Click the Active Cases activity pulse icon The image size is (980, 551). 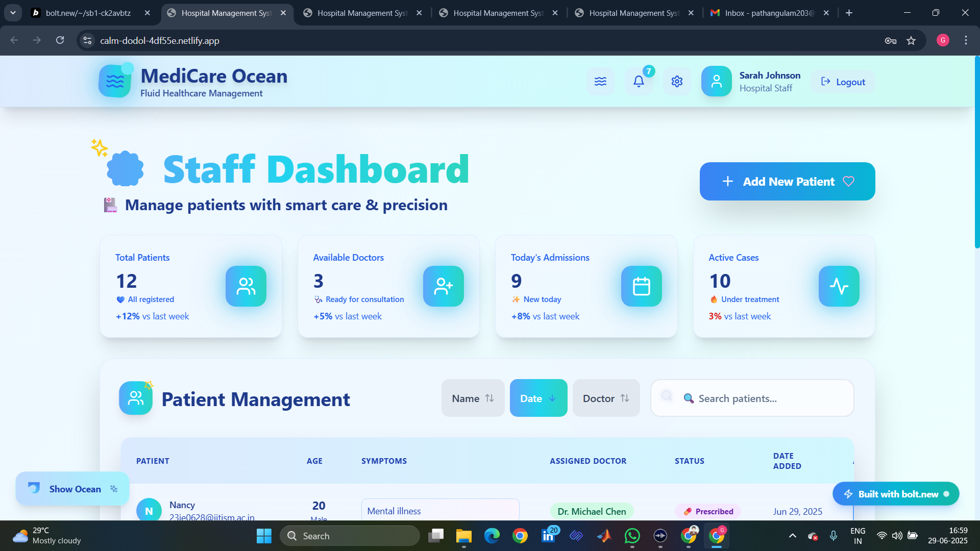(839, 286)
